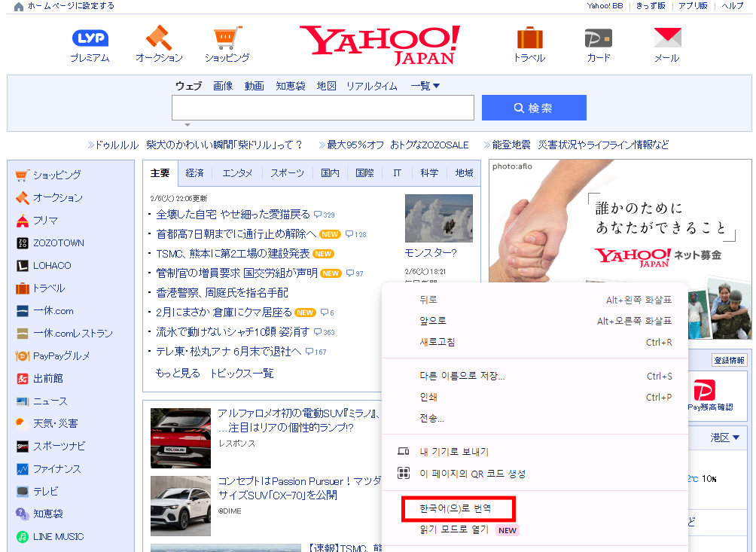Open sidebar 天気・災害 weather icon
The height and width of the screenshot is (552, 756).
pyautogui.click(x=22, y=423)
